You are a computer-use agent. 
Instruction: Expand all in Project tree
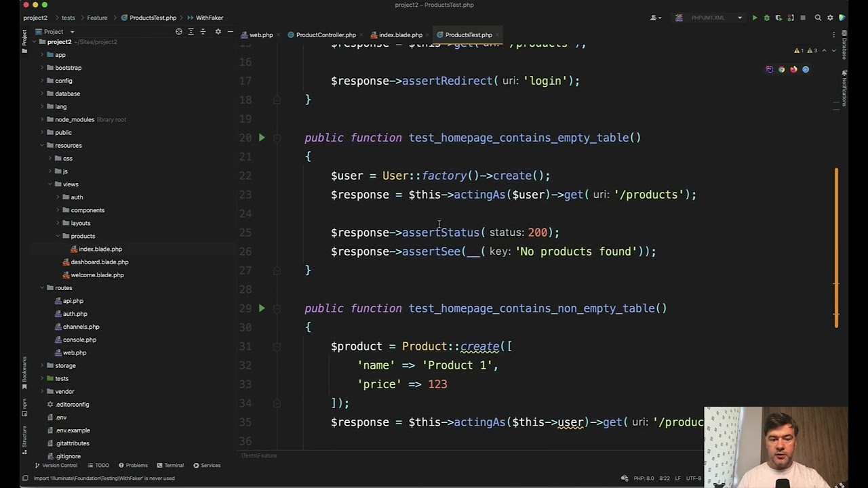191,32
